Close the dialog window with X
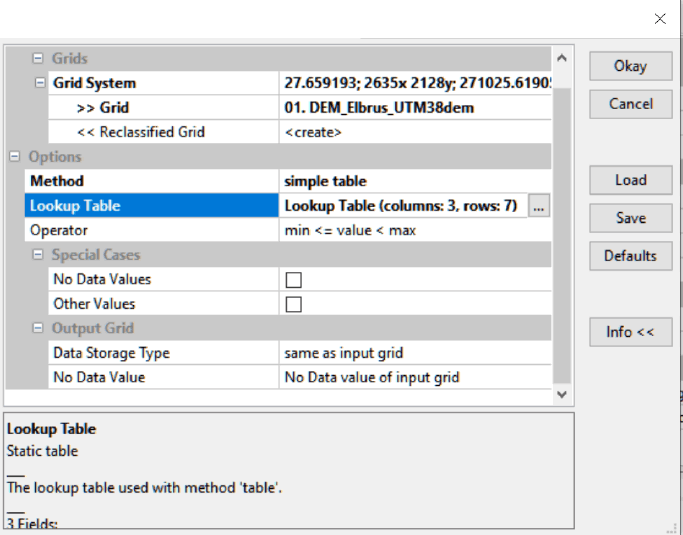This screenshot has width=683, height=535. click(x=660, y=18)
